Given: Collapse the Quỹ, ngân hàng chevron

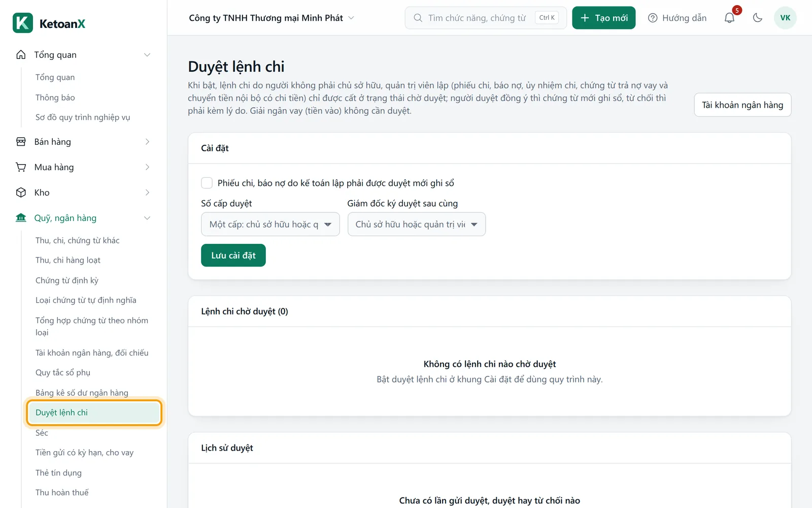Looking at the screenshot, I should coord(147,218).
